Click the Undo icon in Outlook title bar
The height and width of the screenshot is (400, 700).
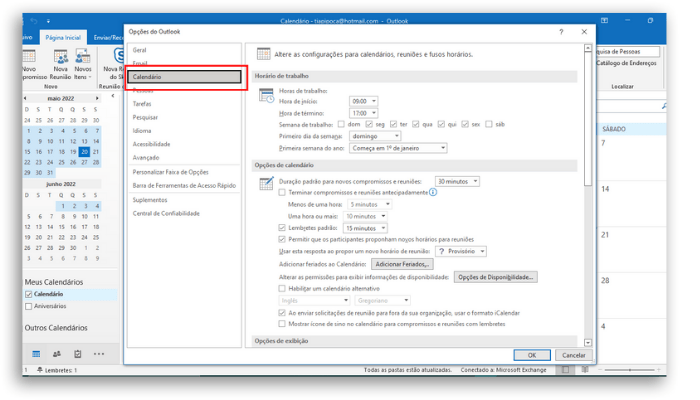[x=34, y=21]
